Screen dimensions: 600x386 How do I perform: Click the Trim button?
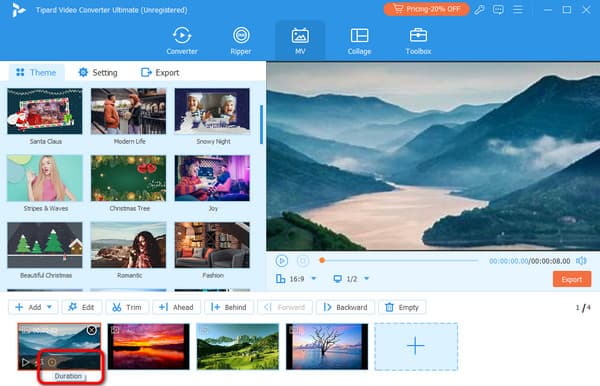click(x=127, y=307)
